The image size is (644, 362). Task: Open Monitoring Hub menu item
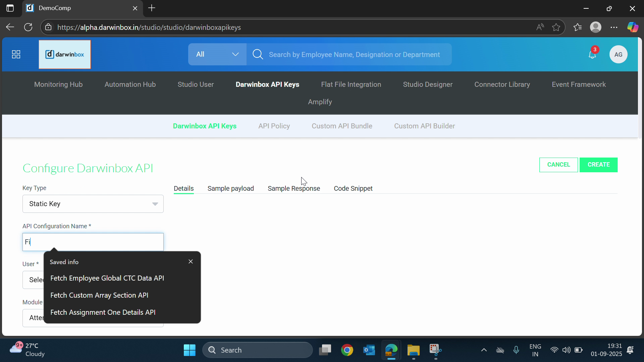pyautogui.click(x=58, y=84)
